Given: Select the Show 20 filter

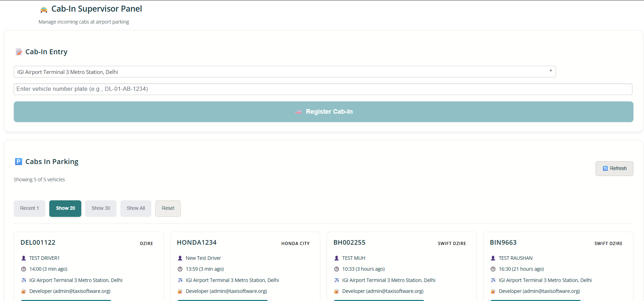Looking at the screenshot, I should point(65,208).
